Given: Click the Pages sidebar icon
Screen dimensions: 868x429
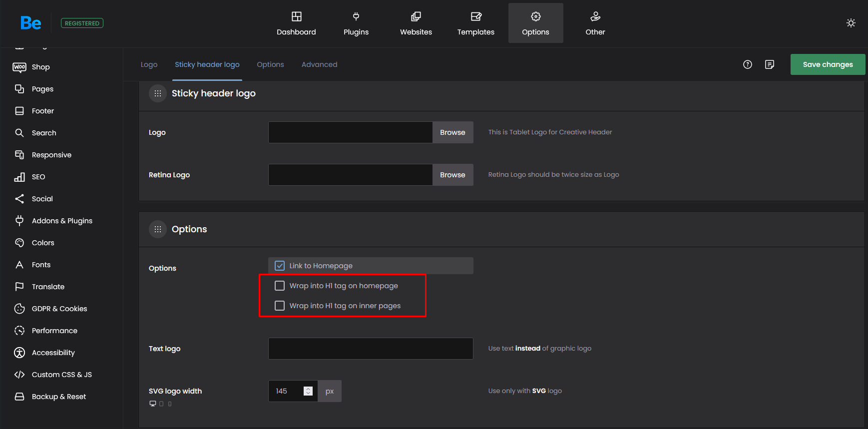Looking at the screenshot, I should point(19,89).
